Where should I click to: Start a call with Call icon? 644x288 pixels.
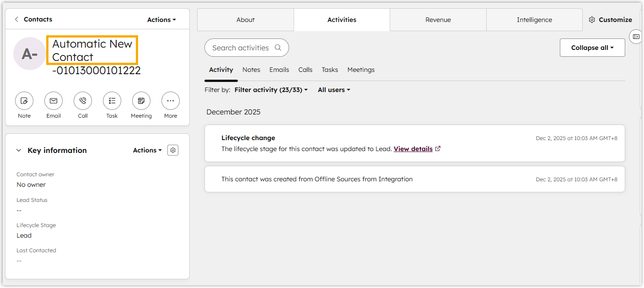coord(83,101)
